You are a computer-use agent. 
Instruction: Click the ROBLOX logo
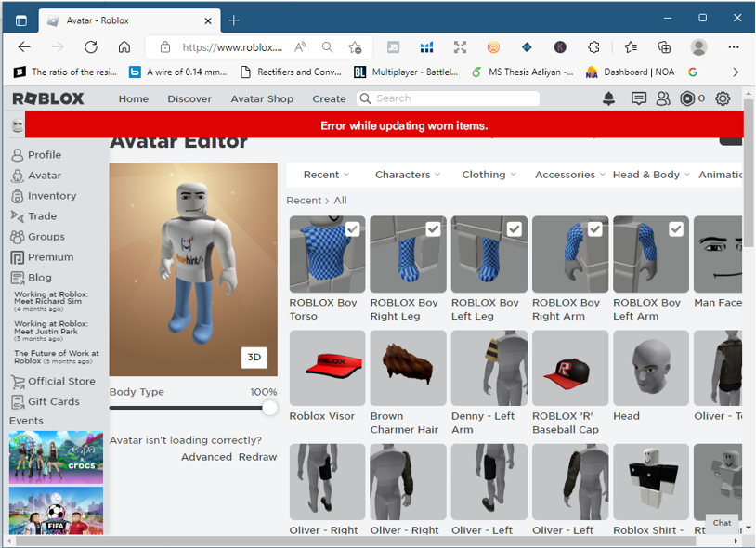point(48,98)
